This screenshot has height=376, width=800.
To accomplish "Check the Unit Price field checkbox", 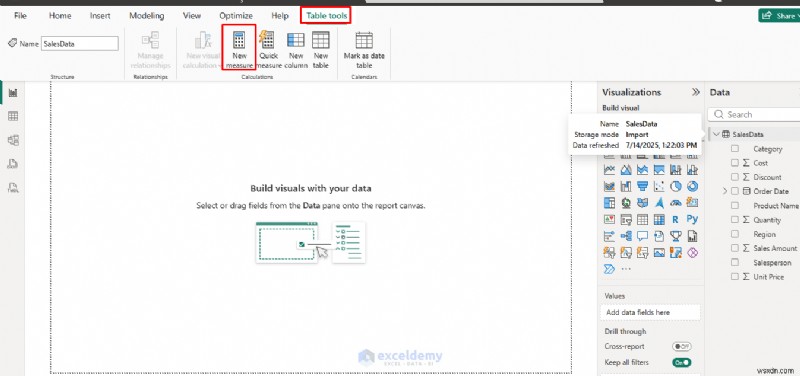I will pyautogui.click(x=735, y=277).
